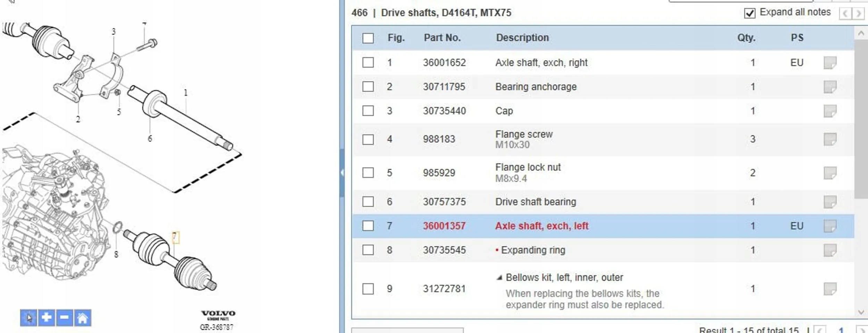The image size is (868, 333).
Task: Open note icon for Flange screw row
Action: tap(830, 139)
